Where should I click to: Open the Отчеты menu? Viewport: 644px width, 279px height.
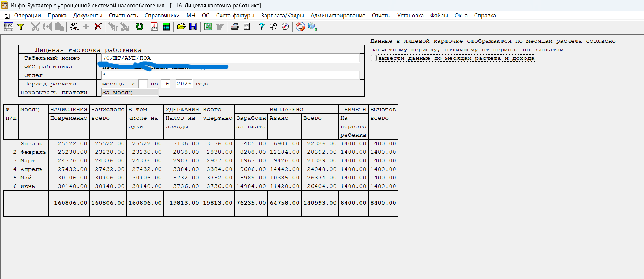click(x=381, y=16)
